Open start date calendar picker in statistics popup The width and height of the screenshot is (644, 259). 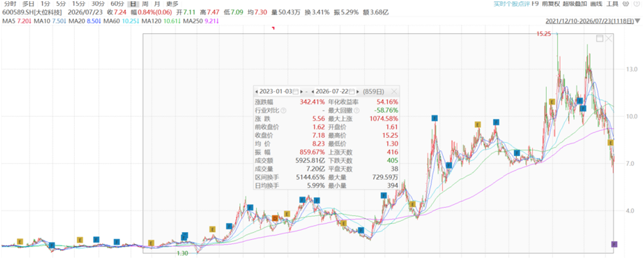click(295, 91)
